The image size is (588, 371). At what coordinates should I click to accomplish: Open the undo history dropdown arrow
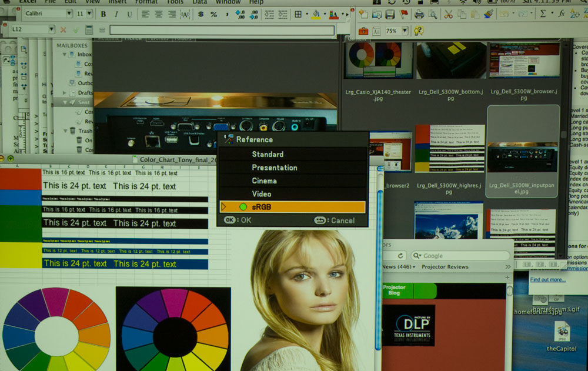click(x=513, y=14)
